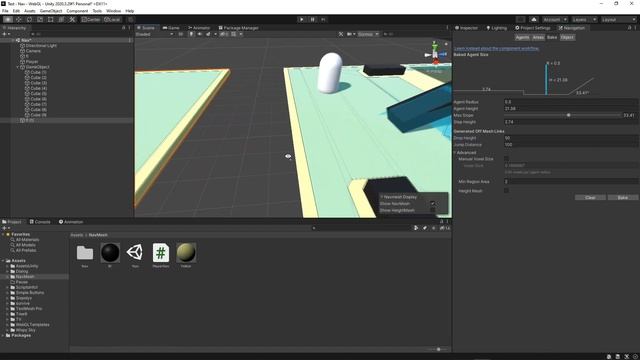This screenshot has height=360, width=640.
Task: Switch to the Project Settings tab
Action: (x=533, y=28)
